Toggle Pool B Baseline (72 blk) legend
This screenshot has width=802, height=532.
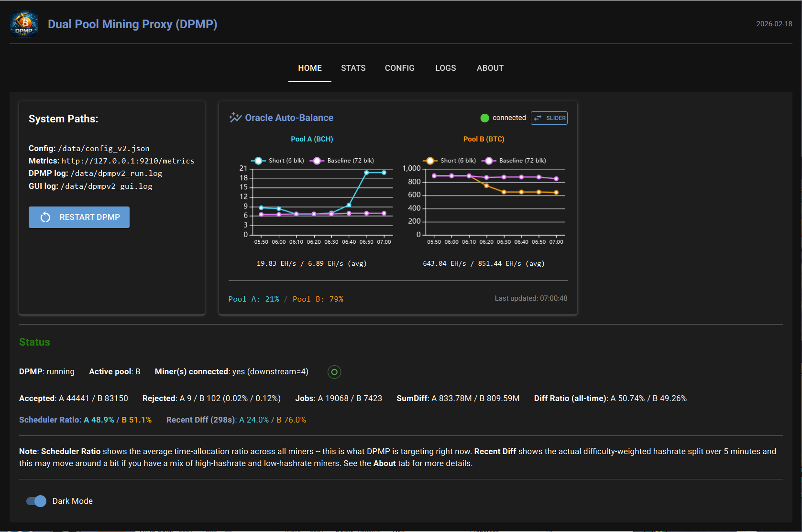point(514,161)
